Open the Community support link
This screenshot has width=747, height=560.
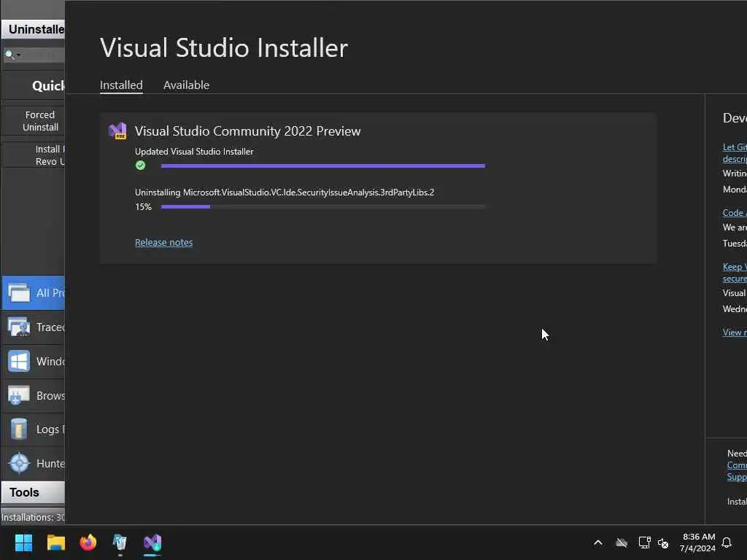coord(737,471)
